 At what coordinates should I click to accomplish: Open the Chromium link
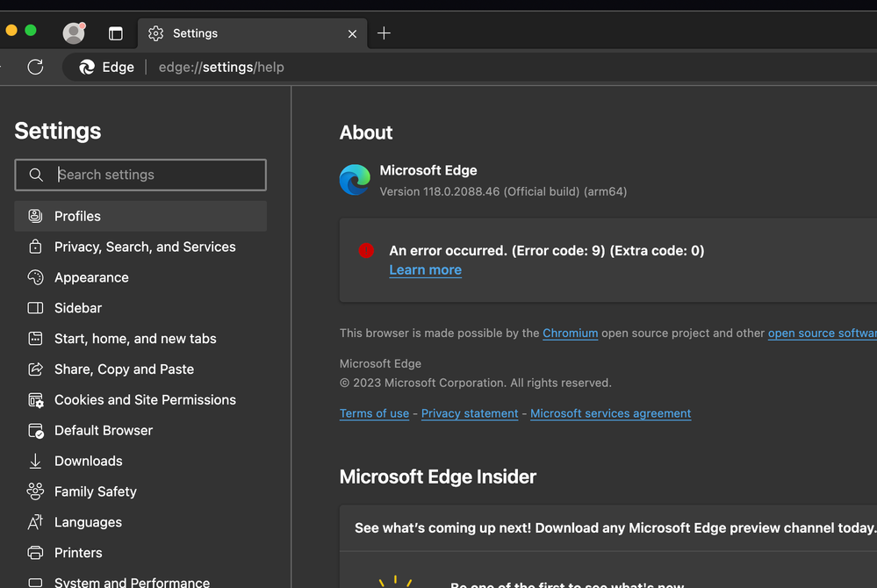(570, 333)
